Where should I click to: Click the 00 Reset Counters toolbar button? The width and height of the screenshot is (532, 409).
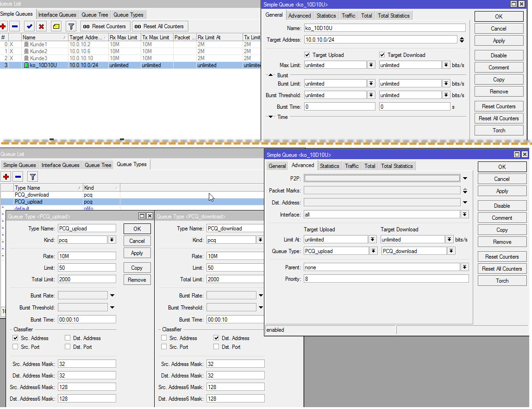coord(105,26)
